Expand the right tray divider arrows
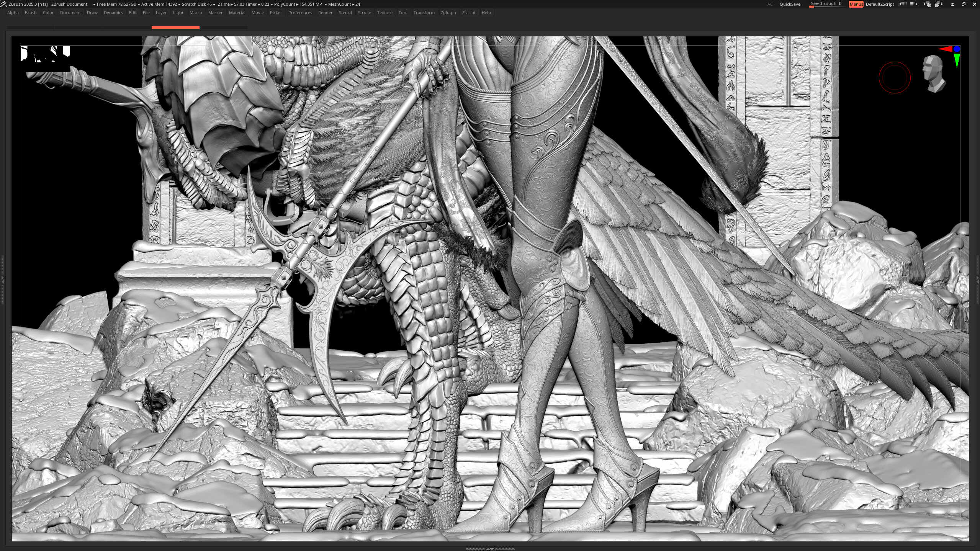The width and height of the screenshot is (980, 551). (x=977, y=280)
